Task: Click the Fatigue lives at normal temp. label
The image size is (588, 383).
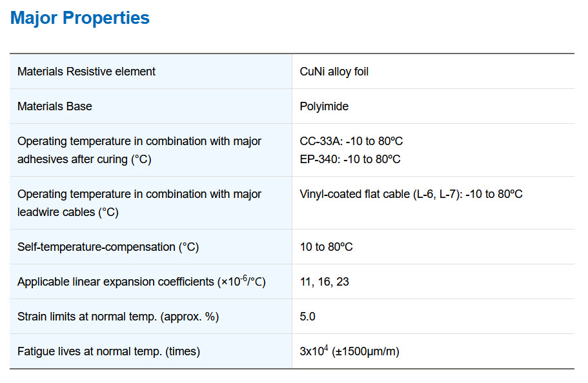Action: pos(108,351)
